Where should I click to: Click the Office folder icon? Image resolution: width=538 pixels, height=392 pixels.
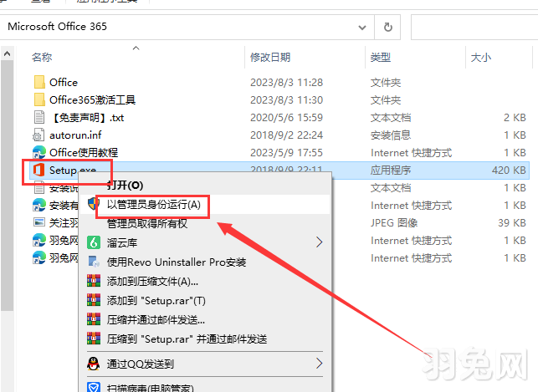pyautogui.click(x=39, y=82)
